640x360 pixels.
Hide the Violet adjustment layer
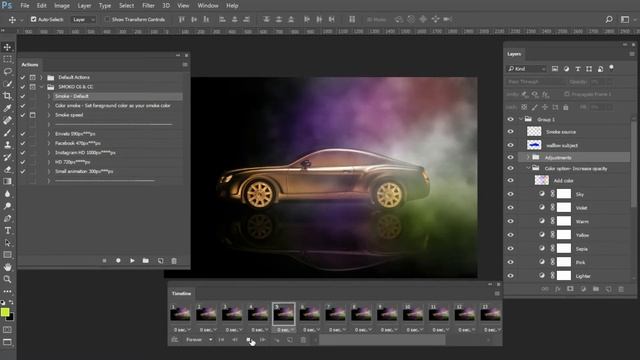510,208
